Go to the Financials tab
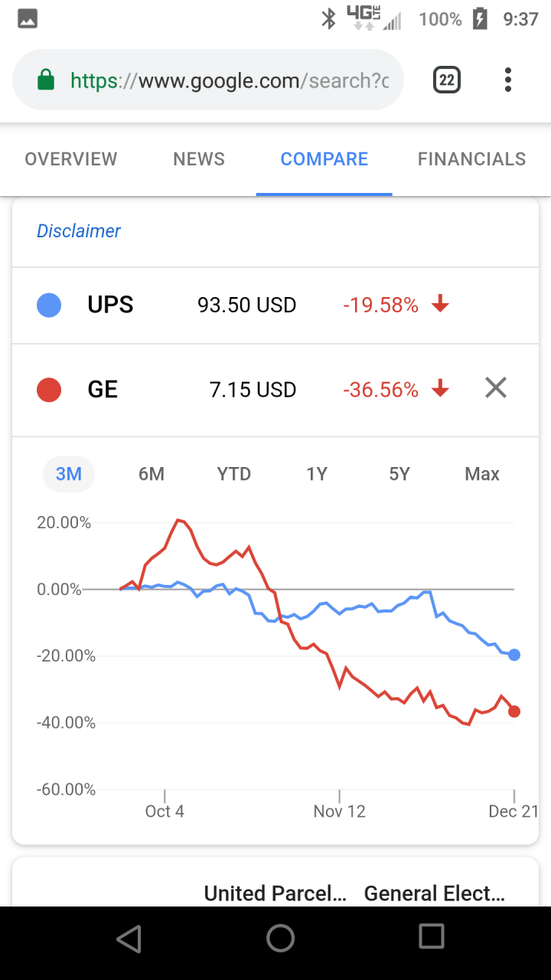 coord(471,159)
